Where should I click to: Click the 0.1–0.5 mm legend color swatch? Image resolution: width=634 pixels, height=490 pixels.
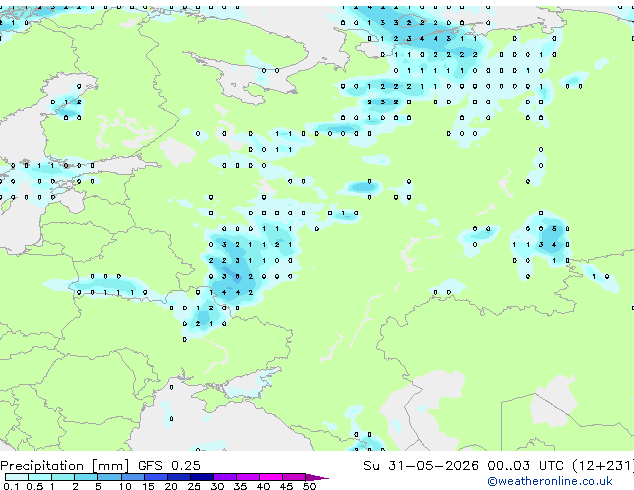tap(17, 477)
